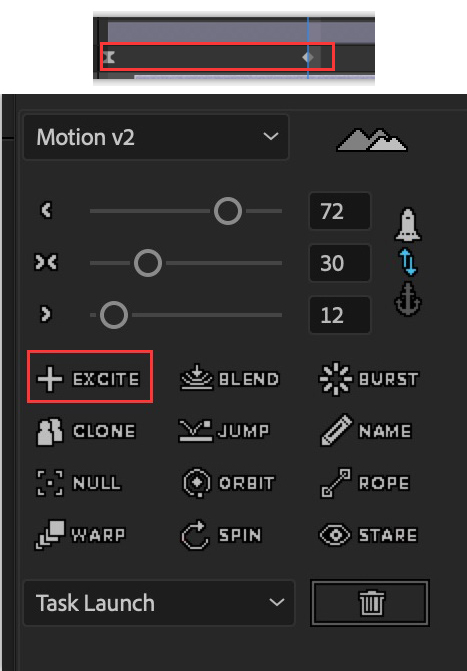Screen dimensions: 467x671
Task: Open the Name tool
Action: pyautogui.click(x=366, y=431)
